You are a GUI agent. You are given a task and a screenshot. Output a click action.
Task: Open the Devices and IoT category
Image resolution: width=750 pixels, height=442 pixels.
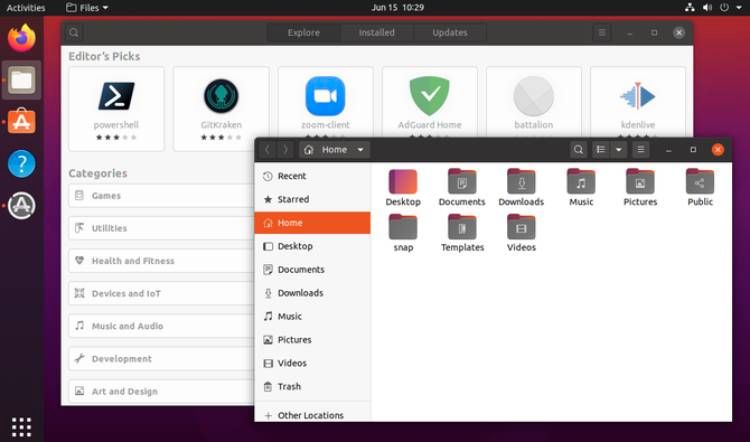(162, 293)
